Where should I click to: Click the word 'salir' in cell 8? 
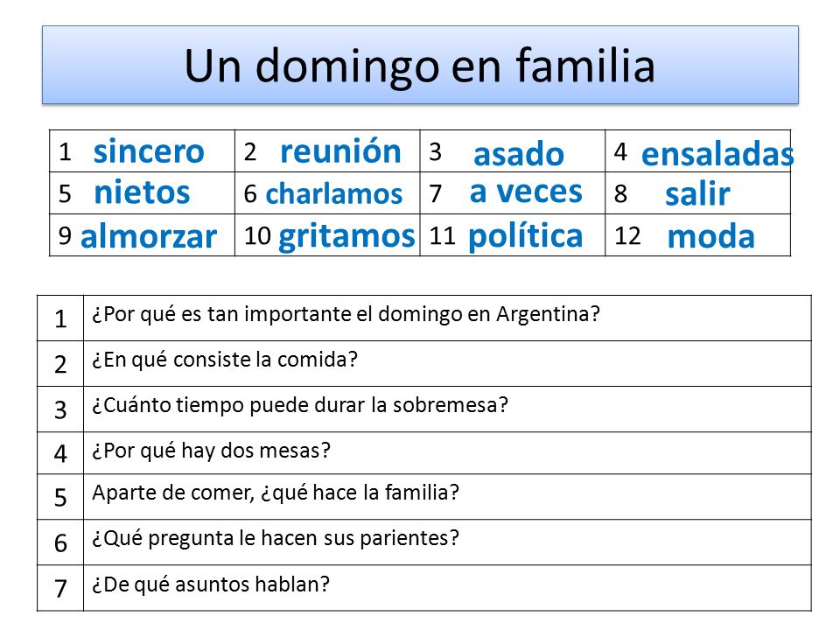pyautogui.click(x=697, y=193)
